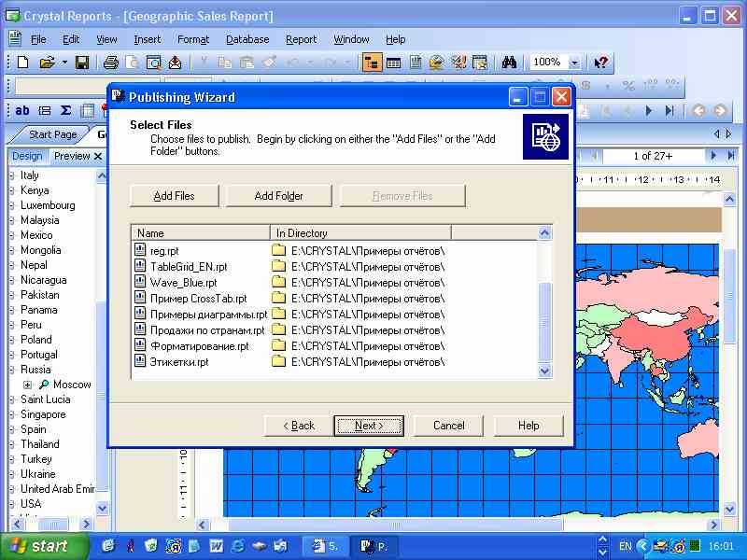Click the In Directory column header

tap(360, 232)
